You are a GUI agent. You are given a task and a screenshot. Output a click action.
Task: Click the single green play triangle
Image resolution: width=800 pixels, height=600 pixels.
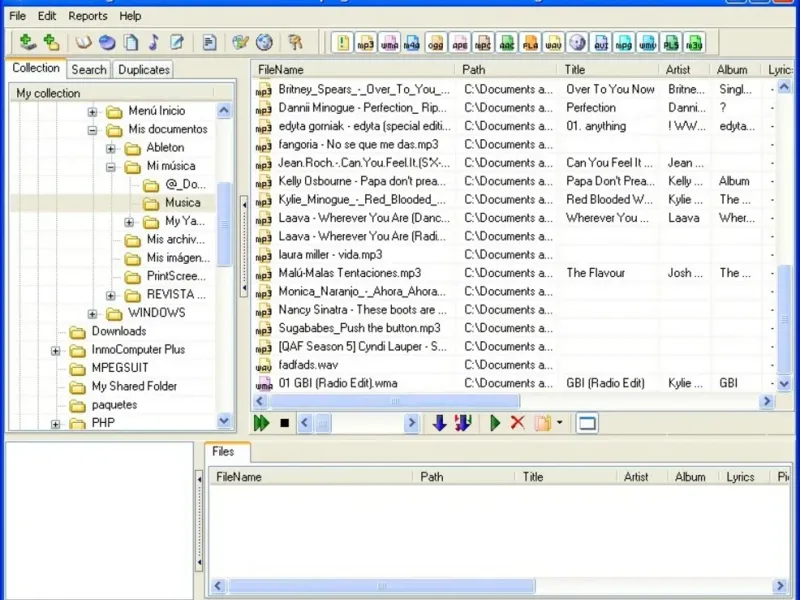tap(495, 423)
